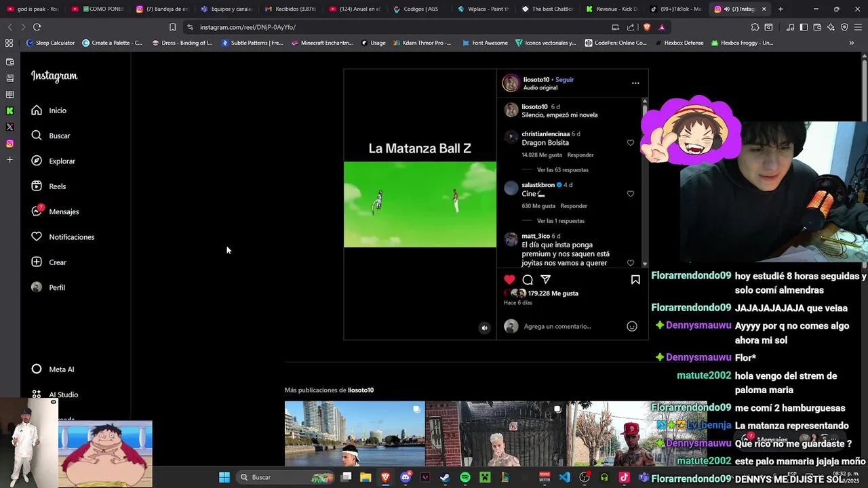Screen dimensions: 868x488
Task: Switch to Wplace tab
Action: pos(484,9)
